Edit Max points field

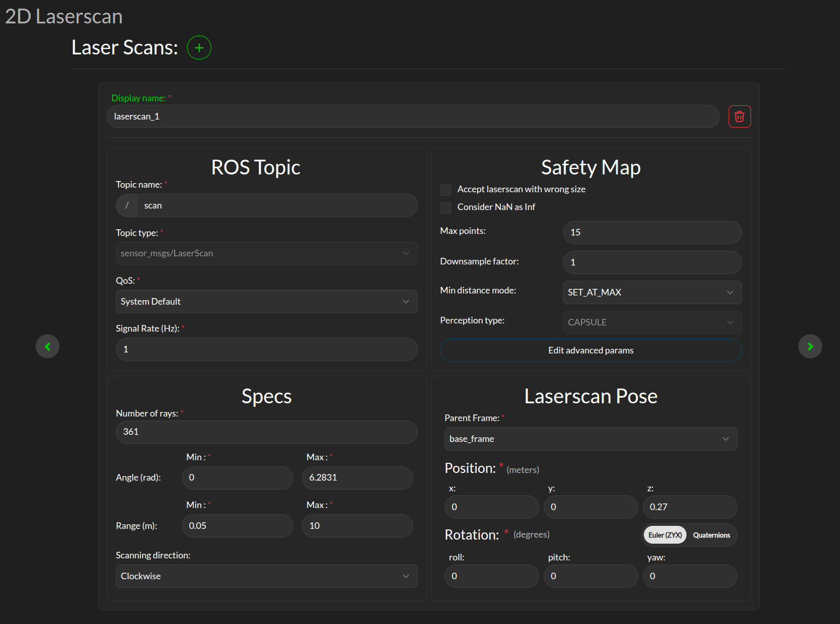click(652, 232)
